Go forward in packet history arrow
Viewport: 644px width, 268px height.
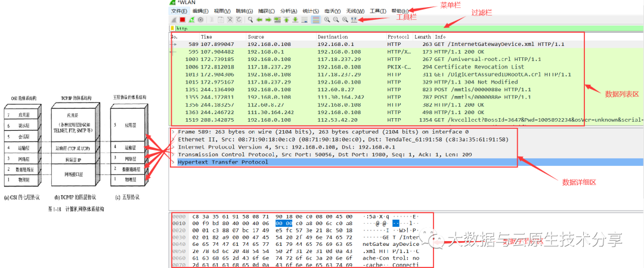pos(268,20)
